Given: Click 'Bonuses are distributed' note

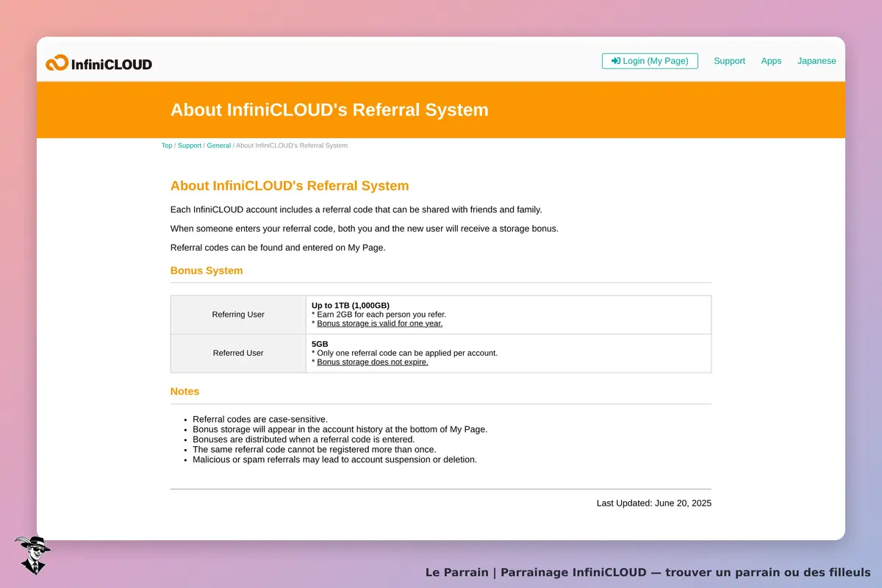Looking at the screenshot, I should click(304, 440).
